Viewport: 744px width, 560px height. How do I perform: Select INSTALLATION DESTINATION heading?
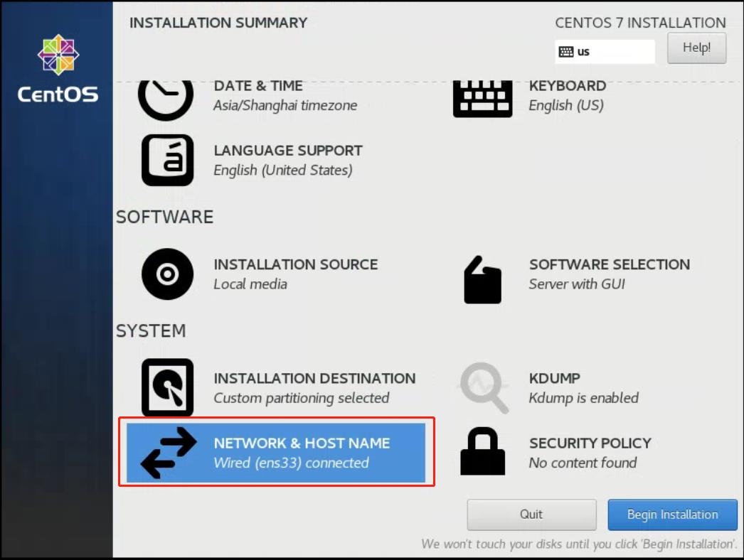point(314,378)
